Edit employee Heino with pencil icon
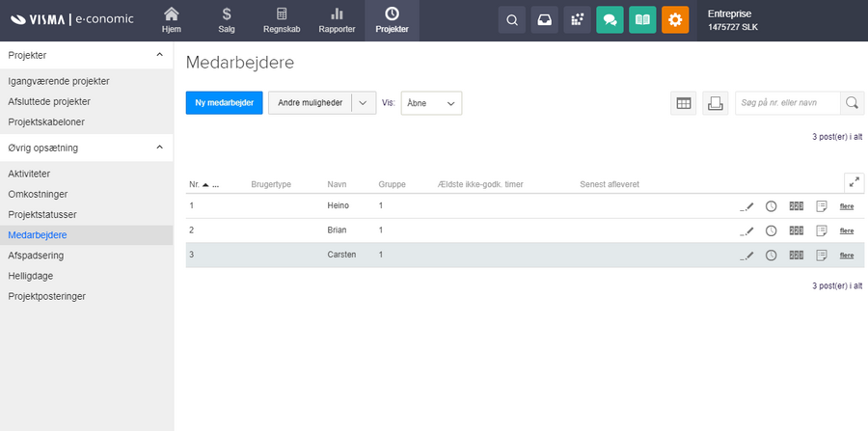868x431 pixels. [x=746, y=205]
